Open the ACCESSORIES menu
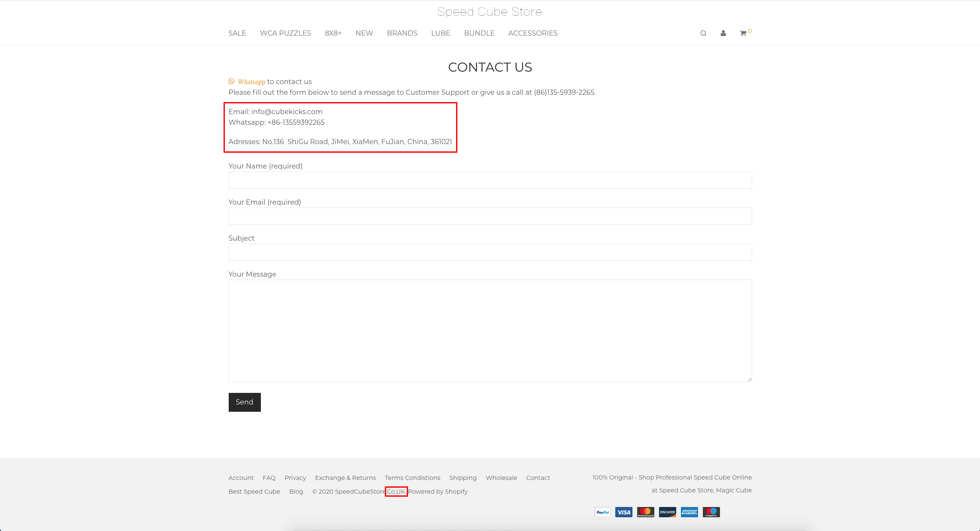The image size is (980, 531). 533,33
